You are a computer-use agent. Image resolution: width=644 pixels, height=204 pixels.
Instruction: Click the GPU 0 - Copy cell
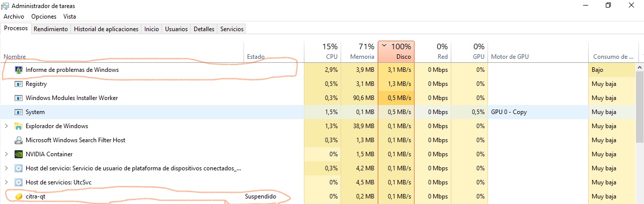[x=509, y=112]
